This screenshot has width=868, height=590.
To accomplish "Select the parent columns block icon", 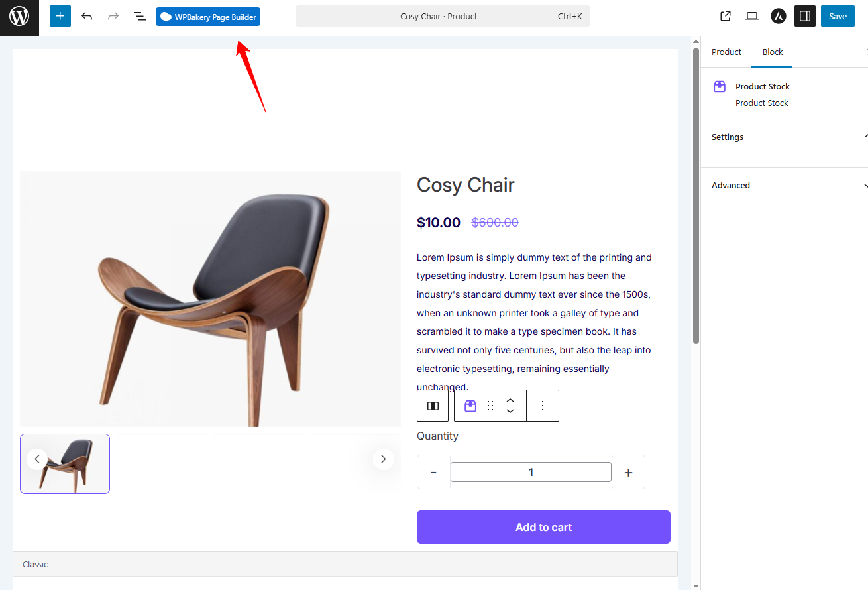I will pos(433,406).
